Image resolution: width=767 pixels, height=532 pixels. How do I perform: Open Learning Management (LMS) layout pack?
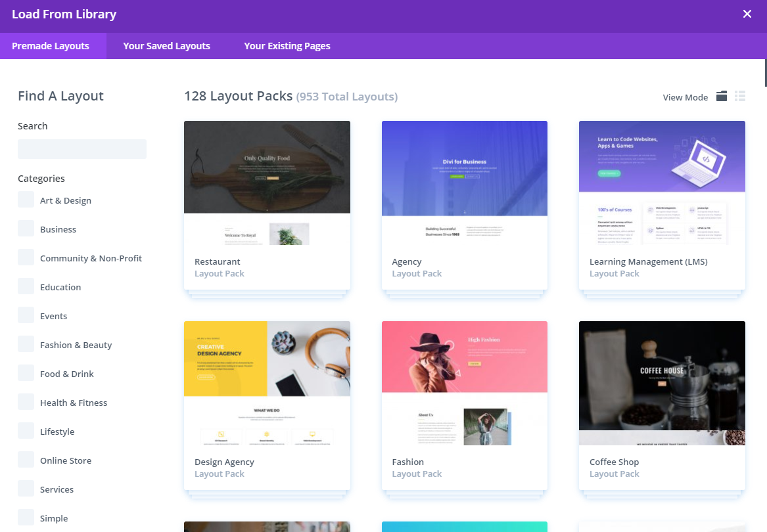tap(662, 183)
